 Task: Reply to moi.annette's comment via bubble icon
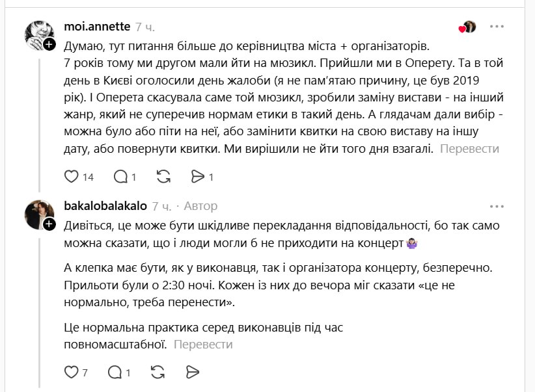tap(120, 176)
